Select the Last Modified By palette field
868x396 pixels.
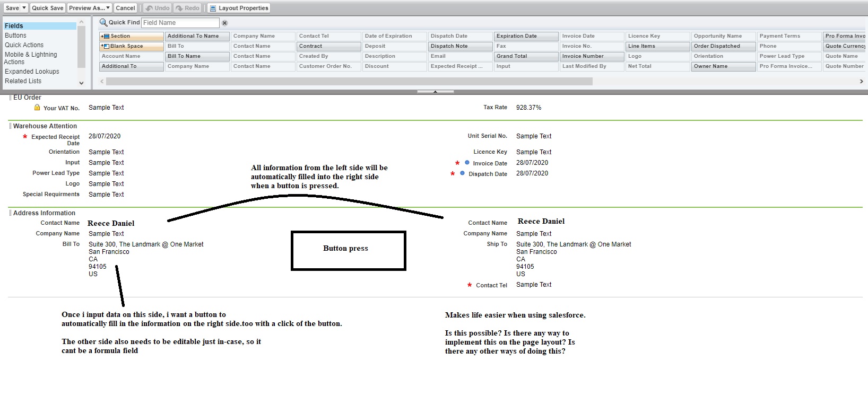pyautogui.click(x=592, y=66)
